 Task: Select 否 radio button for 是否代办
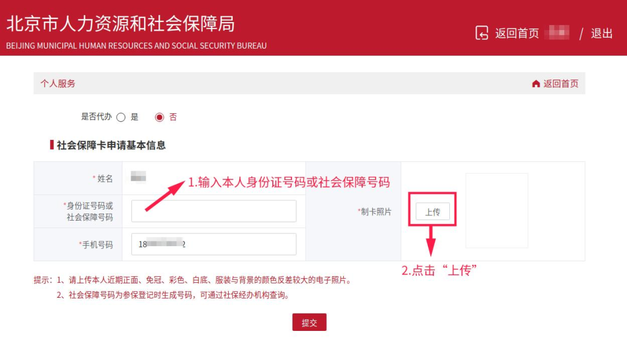tap(160, 117)
